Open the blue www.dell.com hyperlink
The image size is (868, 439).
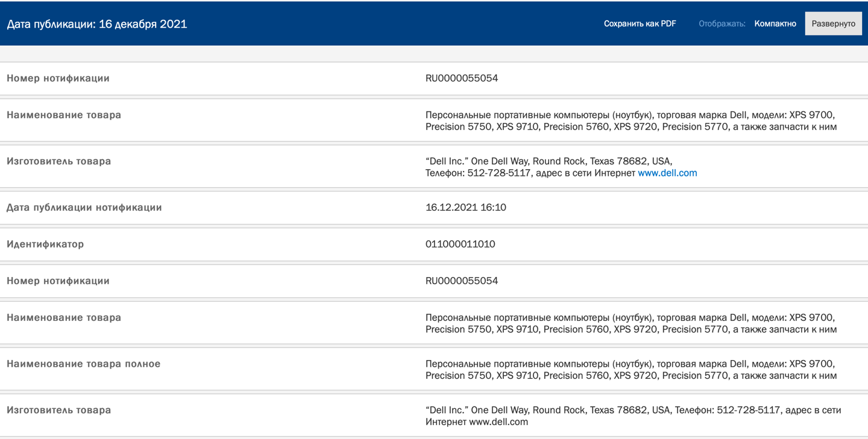pos(667,173)
